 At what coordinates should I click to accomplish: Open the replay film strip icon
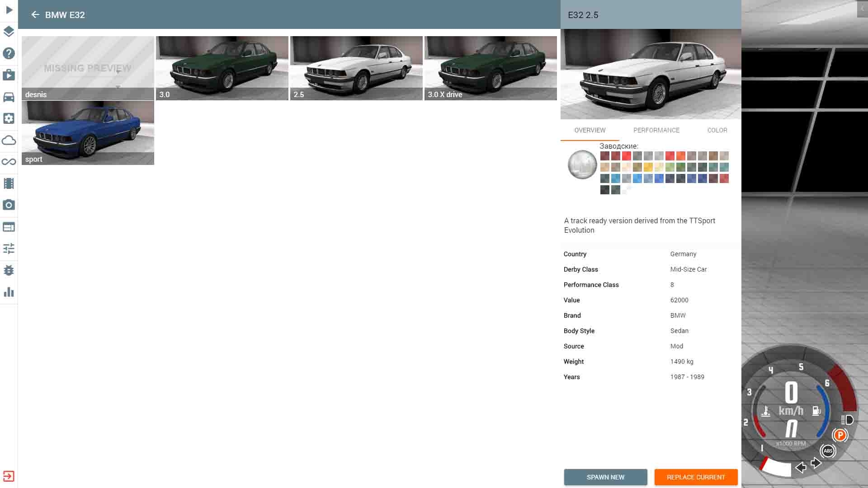coord(9,184)
